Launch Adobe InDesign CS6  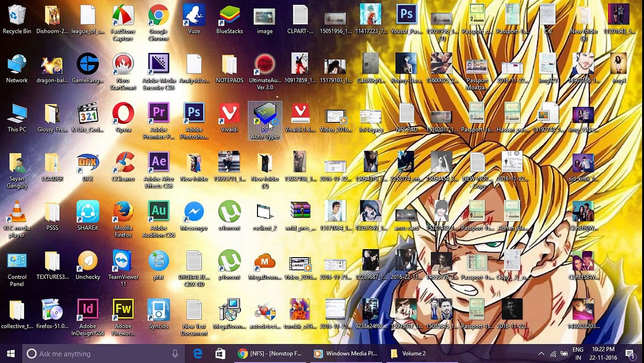(x=88, y=318)
